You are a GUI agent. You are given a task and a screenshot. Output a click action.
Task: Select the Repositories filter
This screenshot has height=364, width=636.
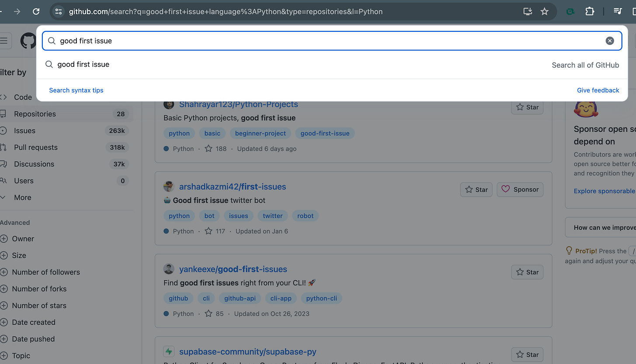click(66, 114)
